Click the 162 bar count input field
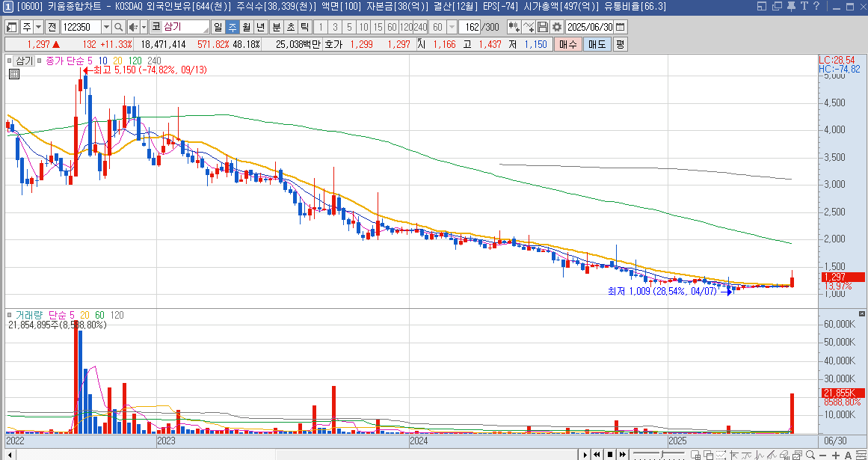Screen dimensions: 868x460 [x=470, y=27]
